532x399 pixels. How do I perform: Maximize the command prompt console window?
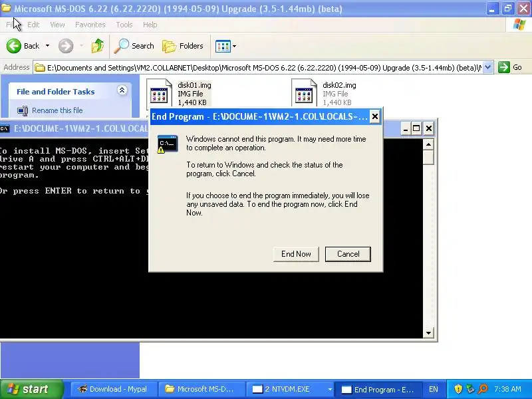coord(416,128)
